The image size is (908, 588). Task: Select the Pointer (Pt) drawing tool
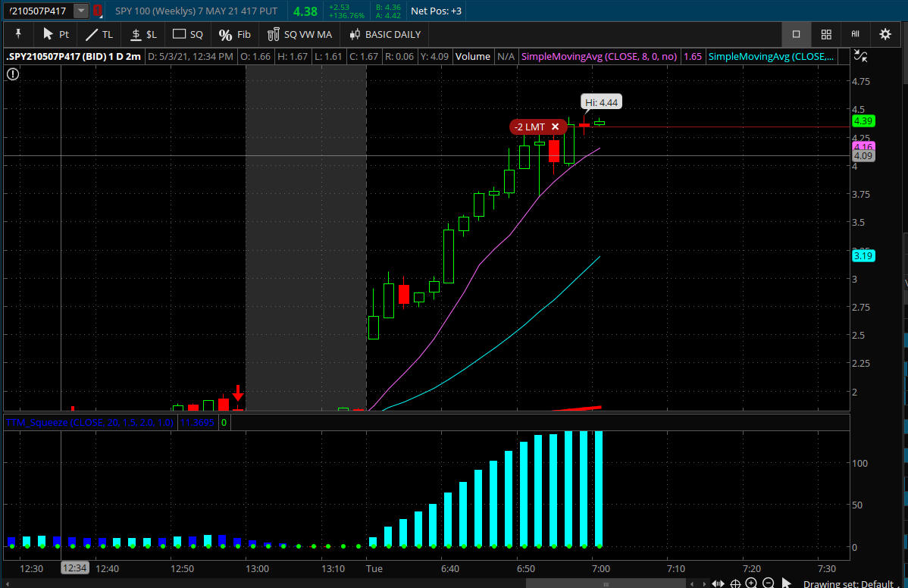(55, 34)
